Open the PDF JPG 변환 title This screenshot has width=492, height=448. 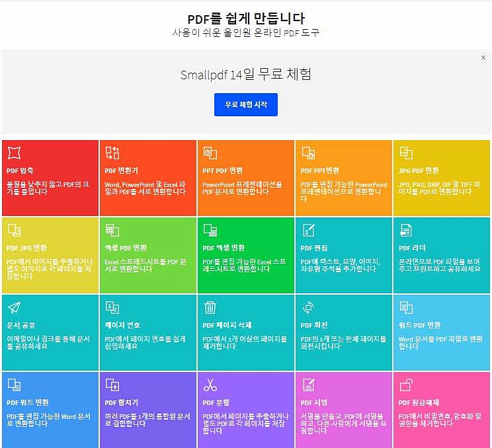tap(26, 248)
